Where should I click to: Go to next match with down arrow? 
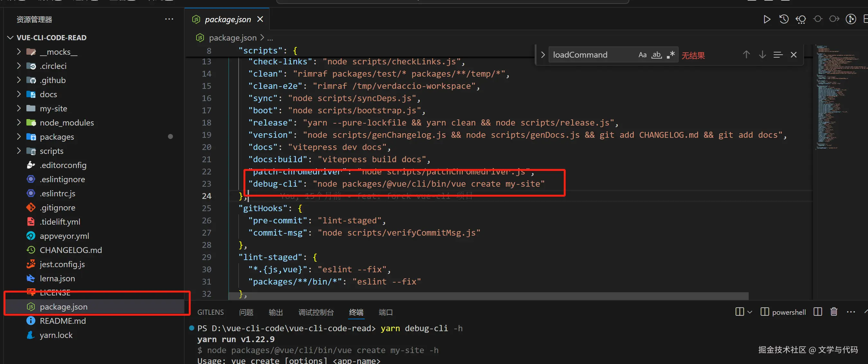[x=762, y=55]
